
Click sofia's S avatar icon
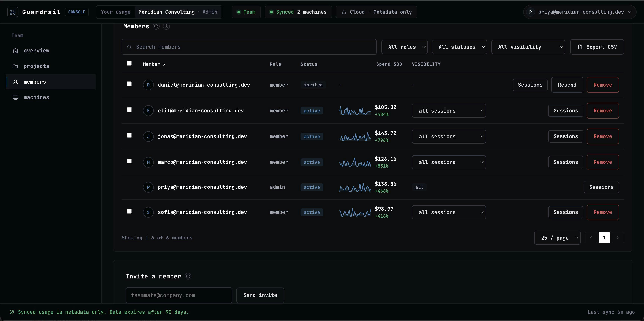pyautogui.click(x=148, y=212)
